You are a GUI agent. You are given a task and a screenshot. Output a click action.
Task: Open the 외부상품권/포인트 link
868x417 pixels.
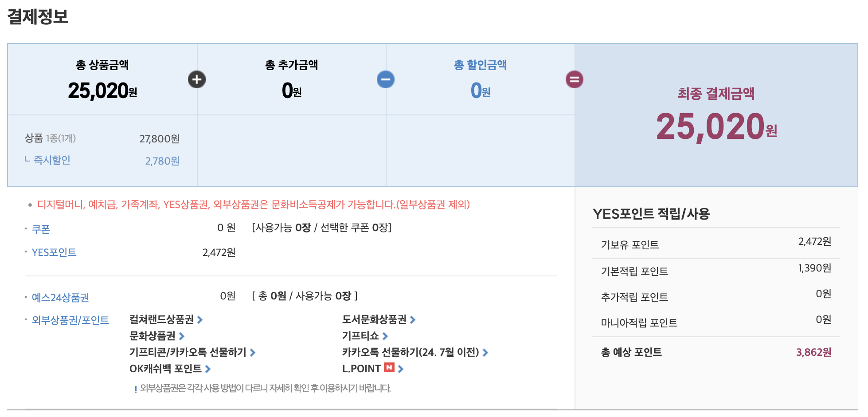[x=71, y=320]
